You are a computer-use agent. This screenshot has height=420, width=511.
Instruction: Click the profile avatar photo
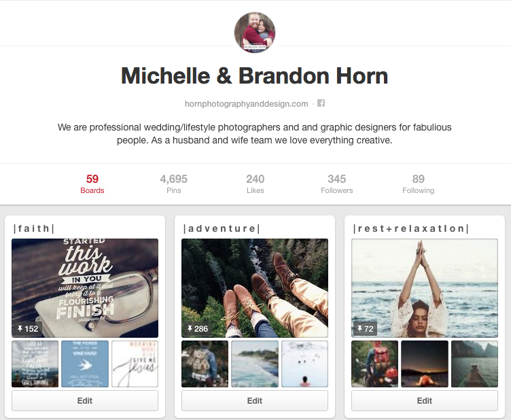tap(255, 33)
